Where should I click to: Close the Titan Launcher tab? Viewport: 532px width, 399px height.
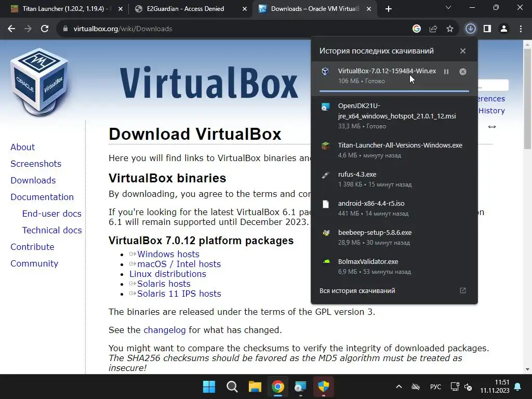click(121, 9)
